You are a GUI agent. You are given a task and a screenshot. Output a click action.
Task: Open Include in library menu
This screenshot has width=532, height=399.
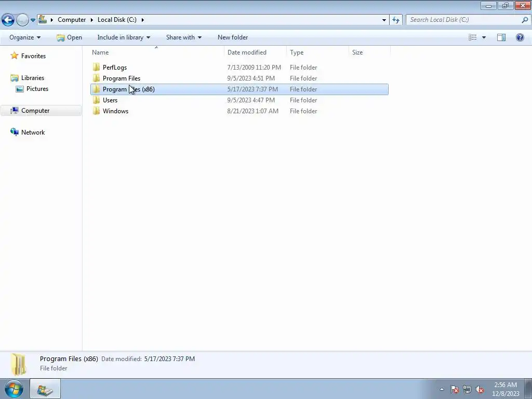tap(124, 37)
